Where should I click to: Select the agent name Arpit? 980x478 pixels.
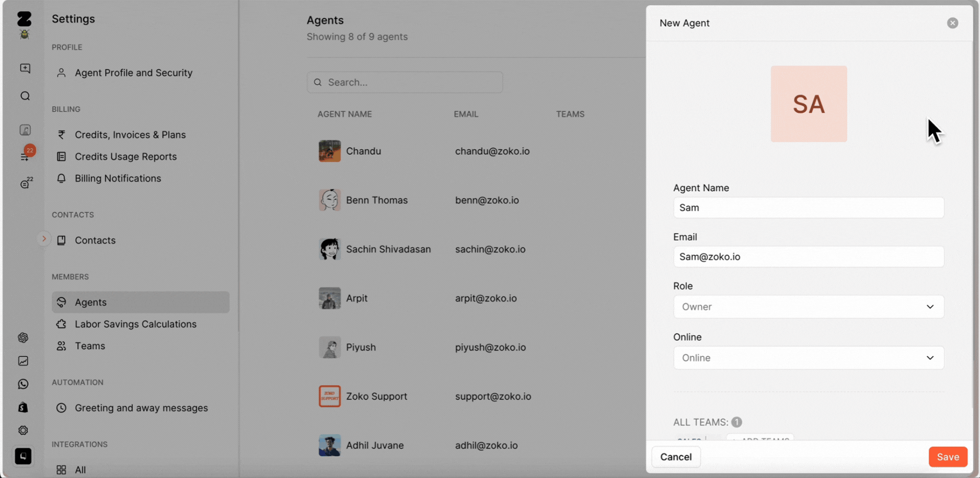tap(356, 298)
